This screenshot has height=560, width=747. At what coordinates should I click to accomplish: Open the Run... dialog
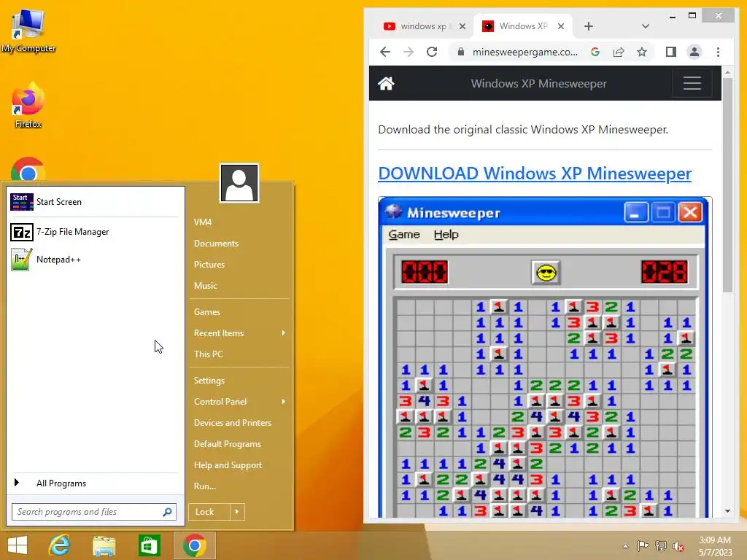(205, 486)
